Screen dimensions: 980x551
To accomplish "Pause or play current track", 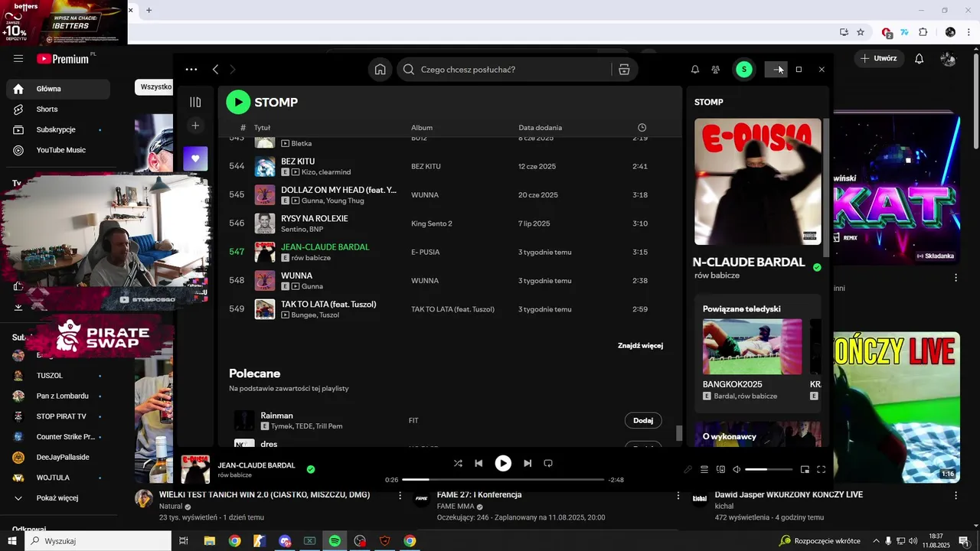I will pos(503,463).
